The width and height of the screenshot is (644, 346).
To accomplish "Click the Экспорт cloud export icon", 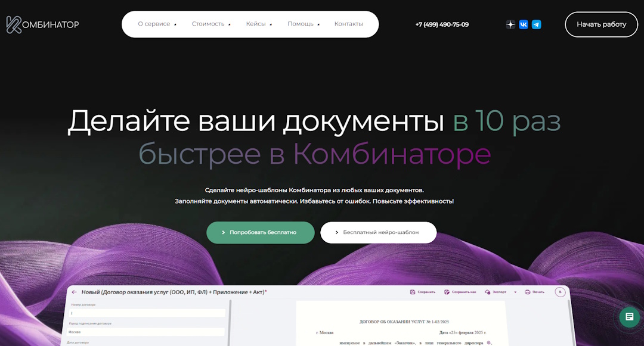I will coord(487,292).
